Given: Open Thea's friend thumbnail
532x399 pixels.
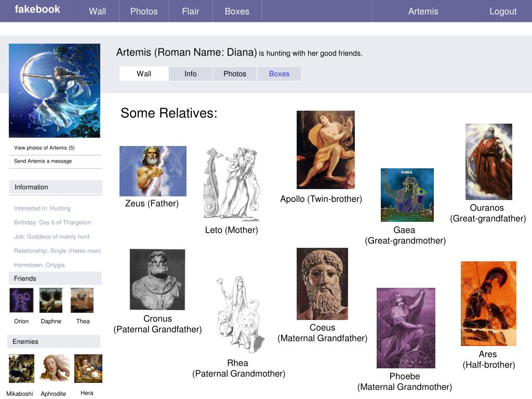Looking at the screenshot, I should click(82, 300).
